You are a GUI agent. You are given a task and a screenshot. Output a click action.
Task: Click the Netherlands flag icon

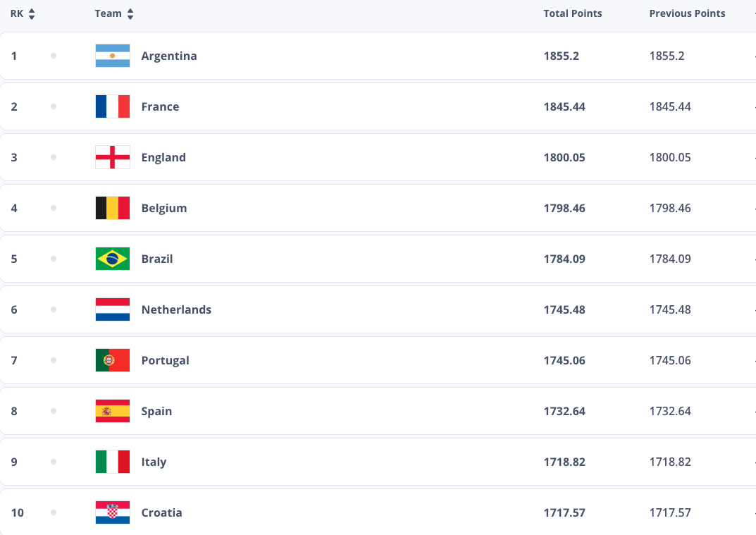[112, 309]
